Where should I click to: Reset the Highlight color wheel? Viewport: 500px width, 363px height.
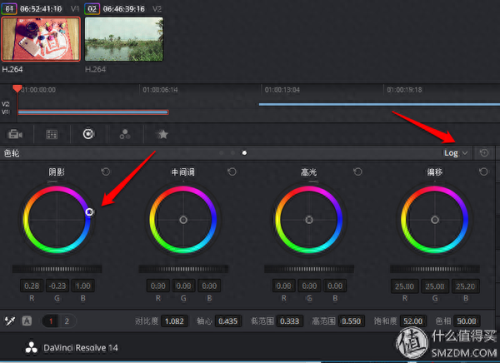point(358,172)
